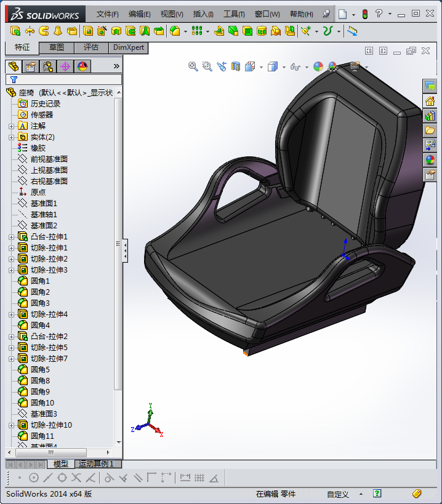Select 圆角10 in the feature tree

42,402
